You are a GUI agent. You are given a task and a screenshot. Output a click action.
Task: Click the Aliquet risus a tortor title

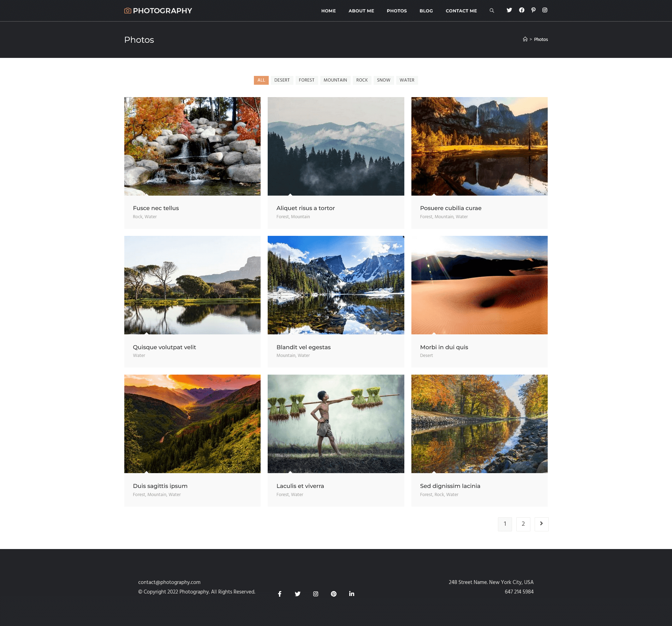click(x=305, y=208)
